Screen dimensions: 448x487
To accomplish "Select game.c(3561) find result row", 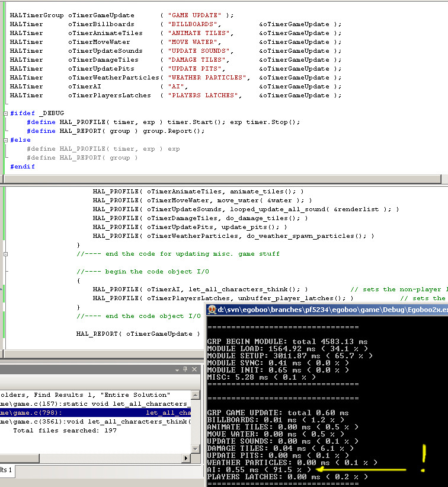I will pos(95,422).
